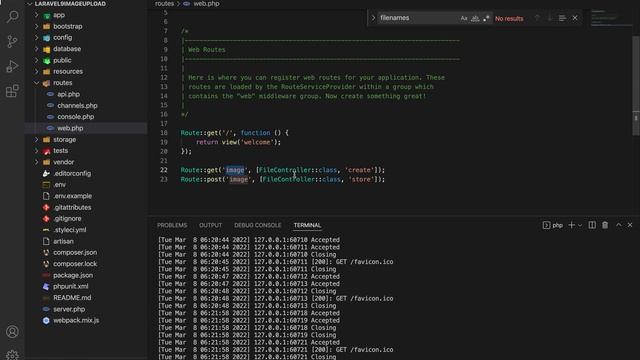Switch to the DEBUG CONSOLE tab

click(258, 225)
